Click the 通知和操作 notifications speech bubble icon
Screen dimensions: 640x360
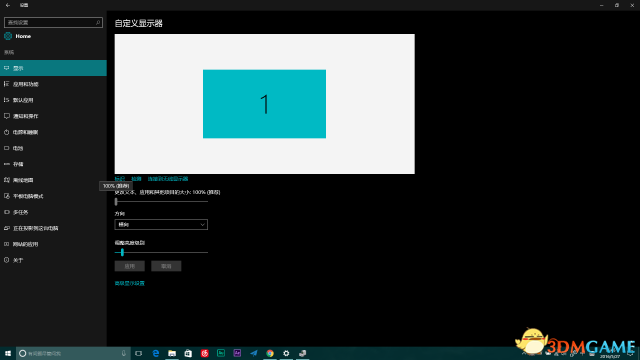pyautogui.click(x=7, y=116)
